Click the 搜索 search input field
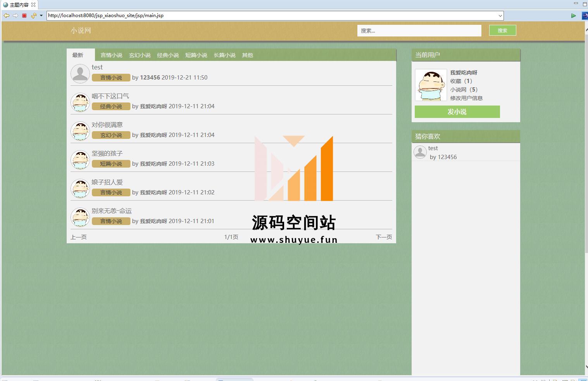The width and height of the screenshot is (588, 381). click(419, 31)
